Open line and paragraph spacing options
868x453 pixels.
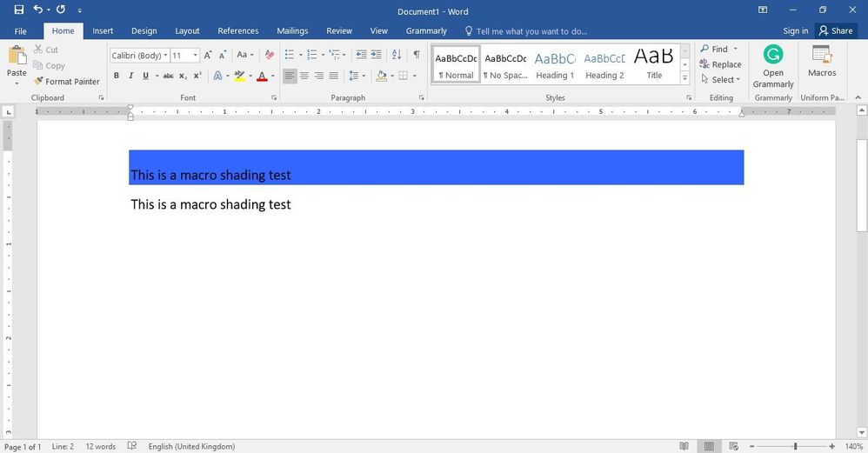354,76
